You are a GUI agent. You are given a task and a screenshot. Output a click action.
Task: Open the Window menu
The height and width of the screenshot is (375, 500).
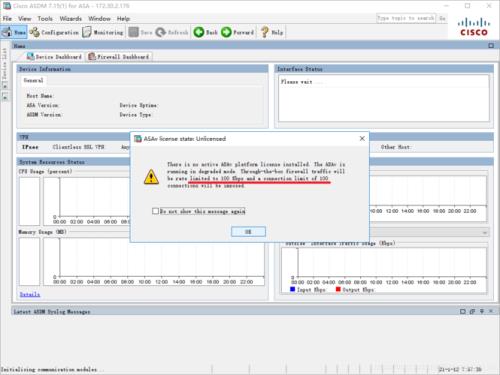(99, 19)
